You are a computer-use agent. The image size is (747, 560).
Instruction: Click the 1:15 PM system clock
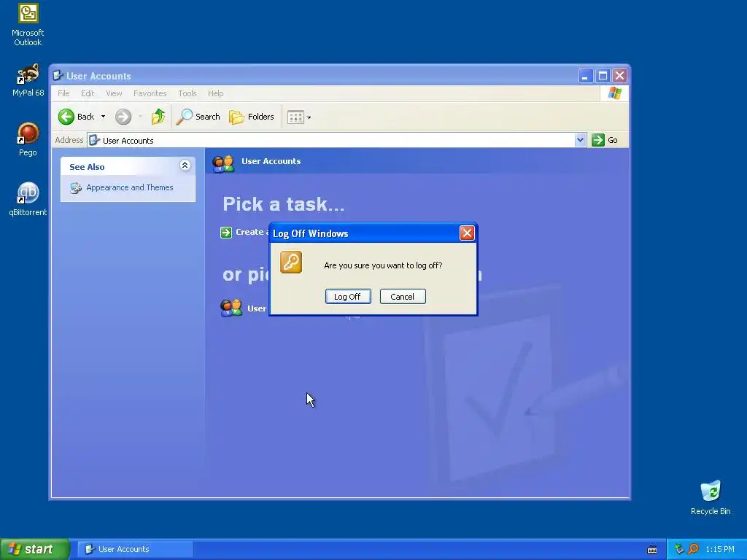[x=720, y=549]
